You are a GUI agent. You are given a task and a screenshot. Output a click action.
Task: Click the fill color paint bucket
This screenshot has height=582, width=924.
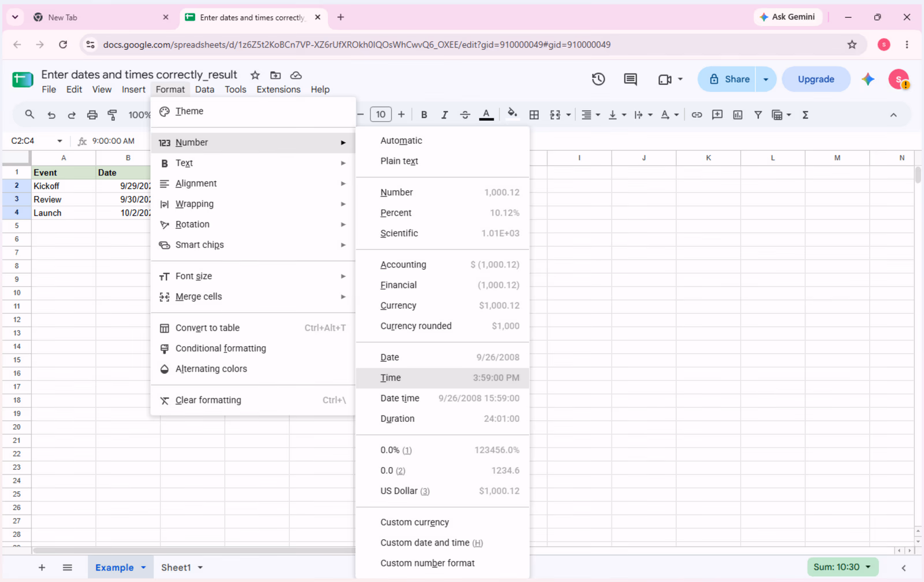pos(512,114)
